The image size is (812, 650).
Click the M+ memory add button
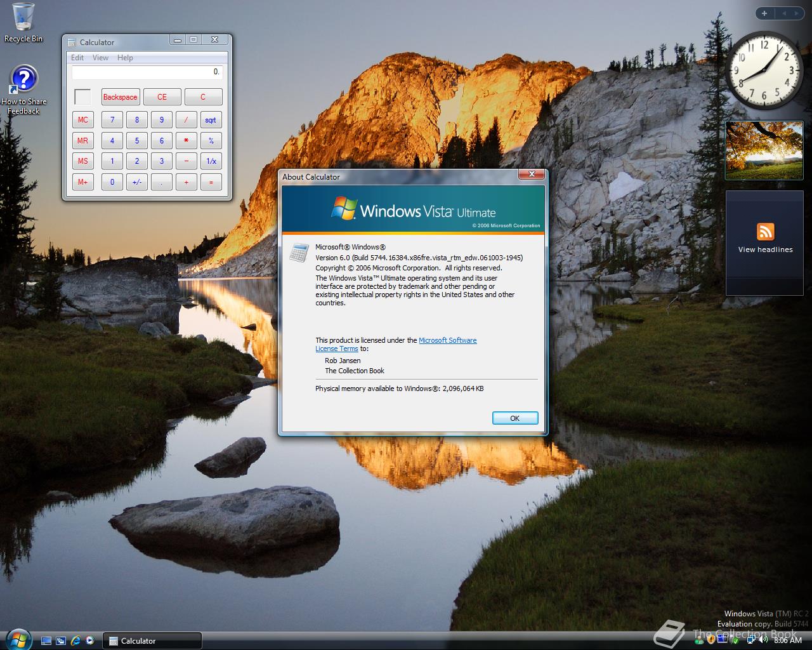pyautogui.click(x=82, y=182)
